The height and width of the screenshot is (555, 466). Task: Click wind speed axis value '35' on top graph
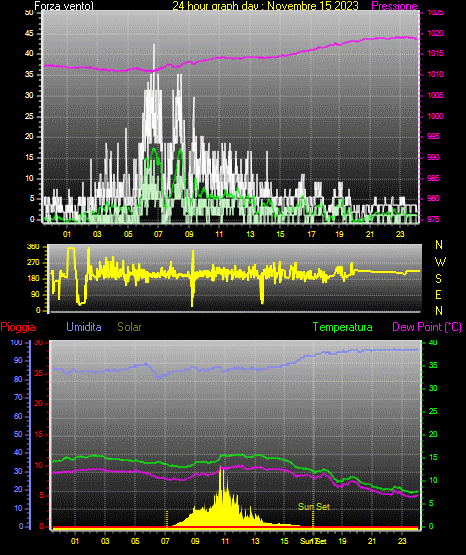coord(29,74)
